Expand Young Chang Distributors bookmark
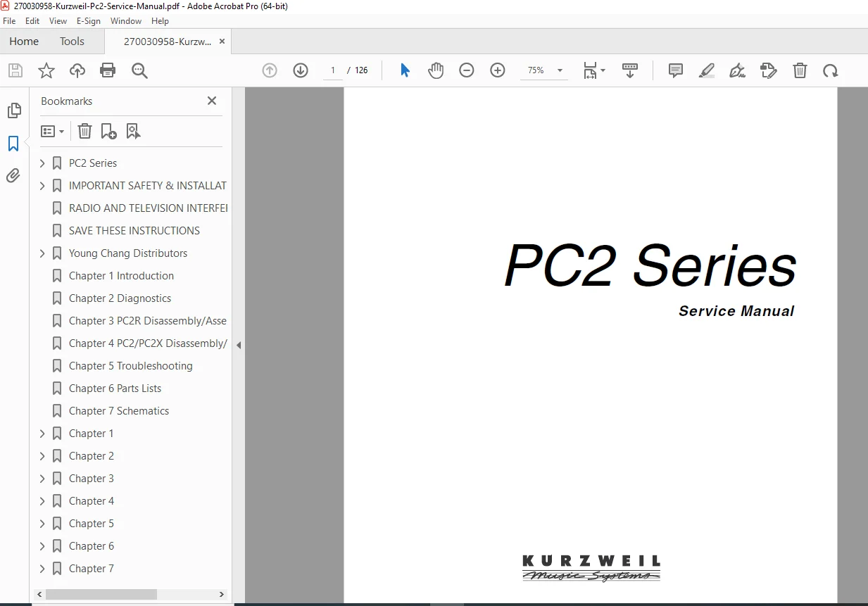This screenshot has height=606, width=868. tap(42, 253)
